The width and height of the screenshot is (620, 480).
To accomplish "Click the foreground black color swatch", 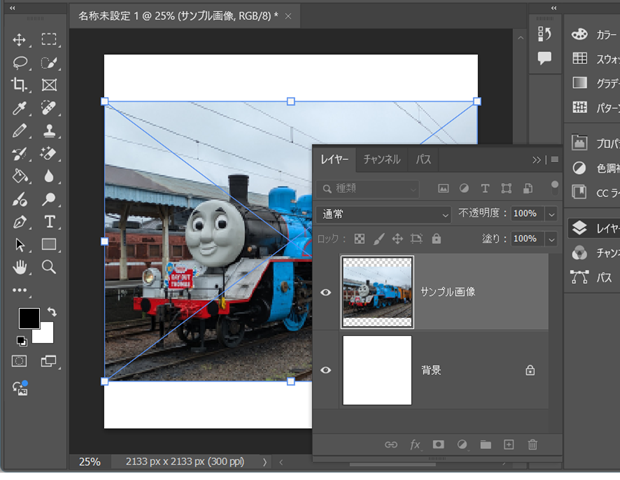I will pyautogui.click(x=28, y=317).
